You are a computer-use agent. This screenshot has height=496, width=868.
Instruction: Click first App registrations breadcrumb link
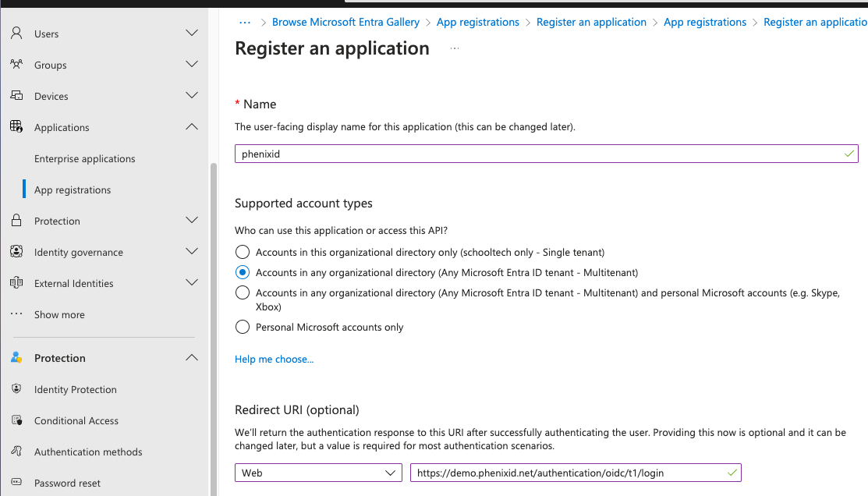point(478,22)
